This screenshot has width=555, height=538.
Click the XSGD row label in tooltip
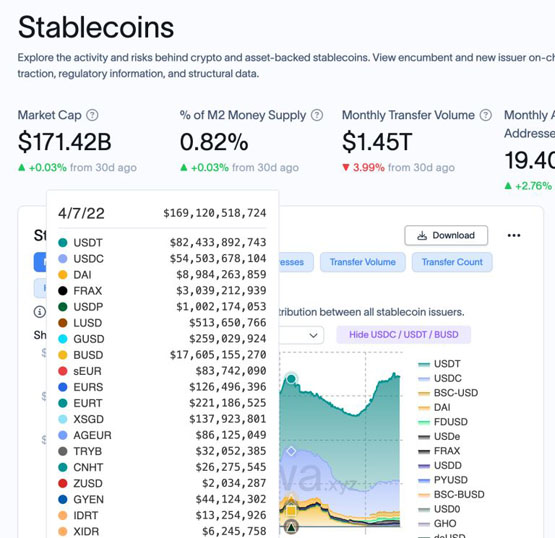click(x=88, y=419)
